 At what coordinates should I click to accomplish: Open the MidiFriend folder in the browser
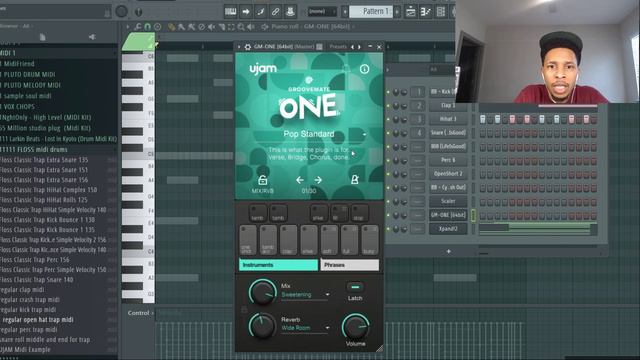[x=18, y=64]
